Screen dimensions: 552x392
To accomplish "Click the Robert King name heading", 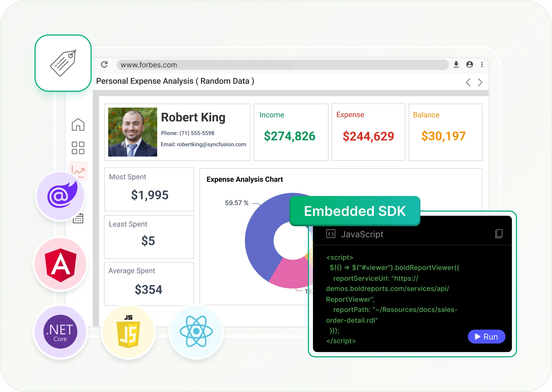I will [x=193, y=117].
